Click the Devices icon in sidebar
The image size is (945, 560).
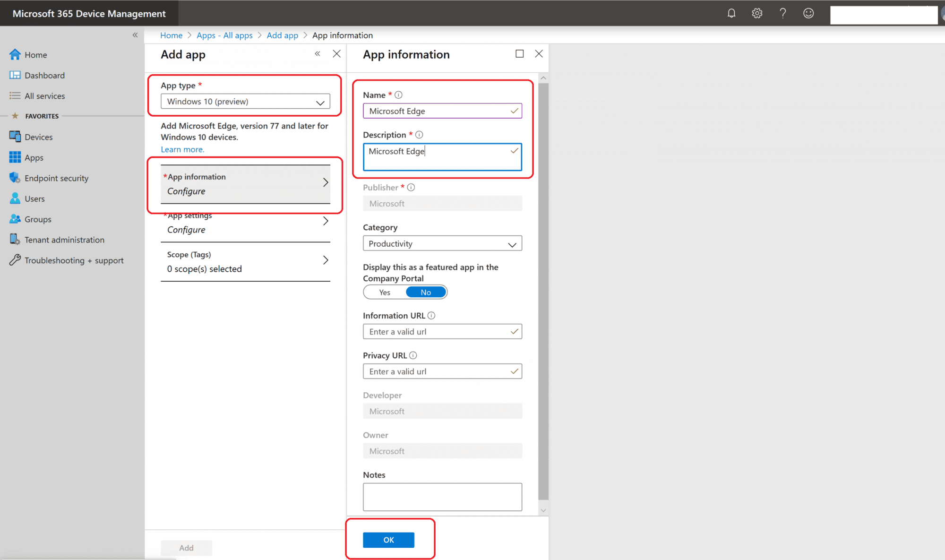[x=15, y=137]
